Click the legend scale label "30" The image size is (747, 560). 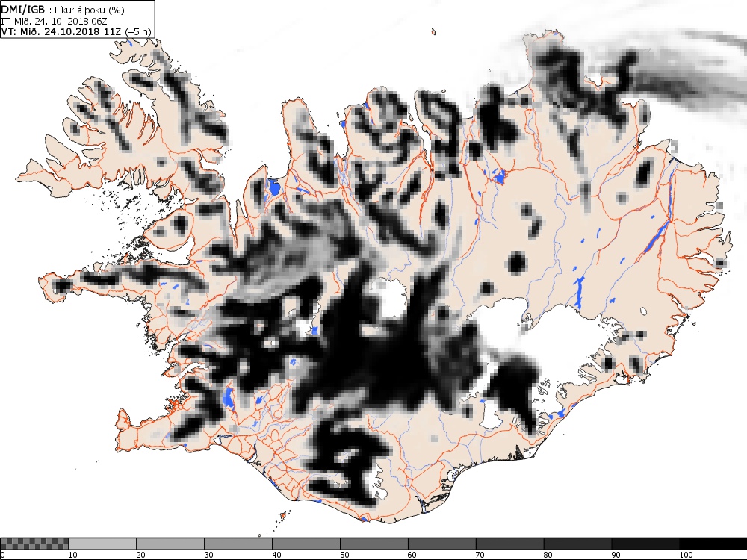click(x=208, y=555)
